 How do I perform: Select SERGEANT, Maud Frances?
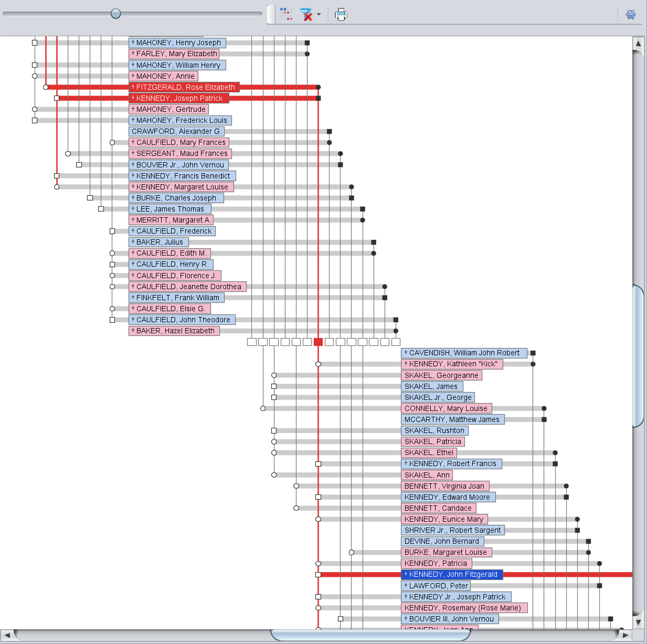pos(180,153)
